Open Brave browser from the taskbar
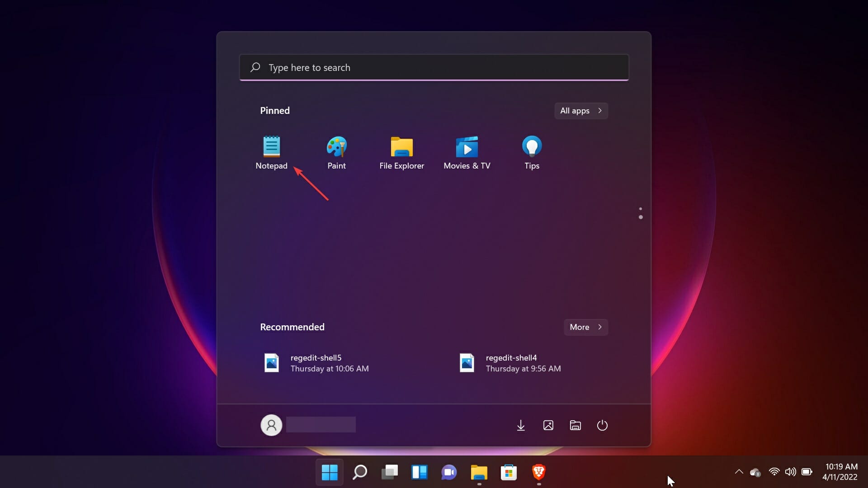Image resolution: width=868 pixels, height=488 pixels. (538, 472)
